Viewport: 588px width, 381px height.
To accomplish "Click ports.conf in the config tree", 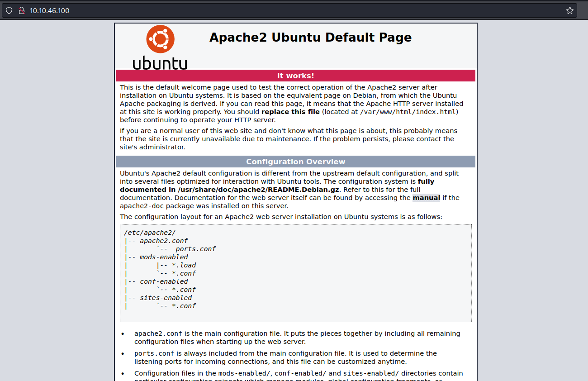I will 195,249.
